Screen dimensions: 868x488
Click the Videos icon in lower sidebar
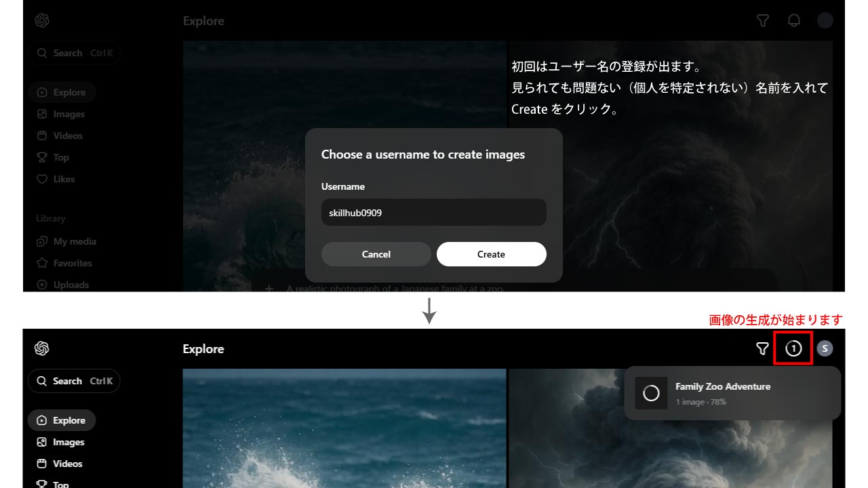[42, 464]
